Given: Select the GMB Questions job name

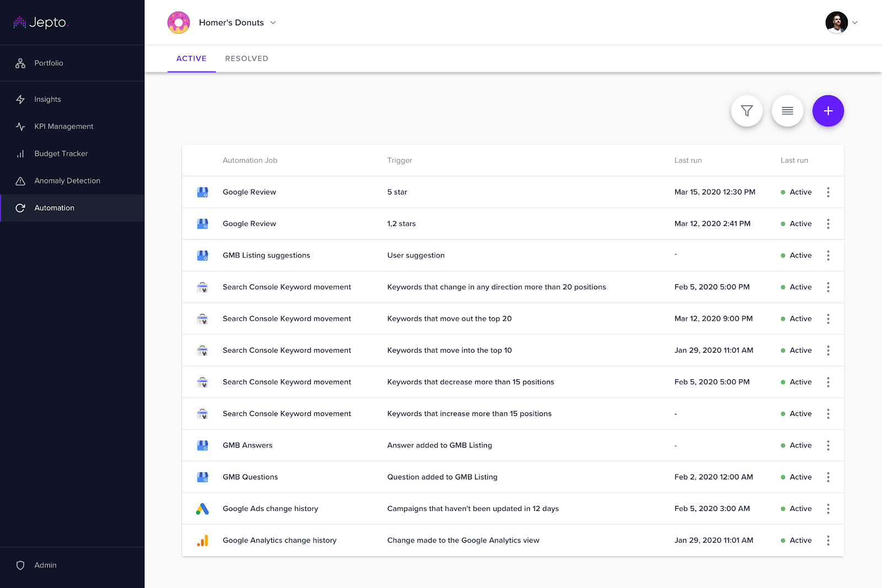Looking at the screenshot, I should pos(250,477).
